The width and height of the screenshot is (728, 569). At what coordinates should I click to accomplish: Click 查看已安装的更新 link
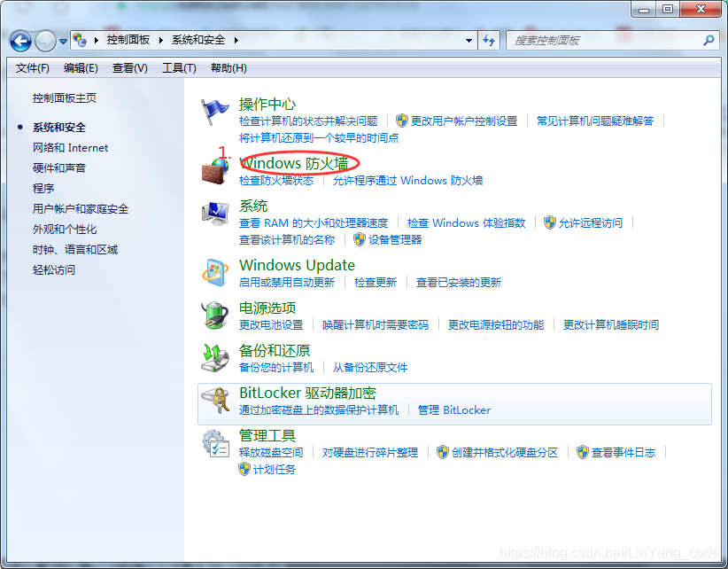(x=459, y=283)
